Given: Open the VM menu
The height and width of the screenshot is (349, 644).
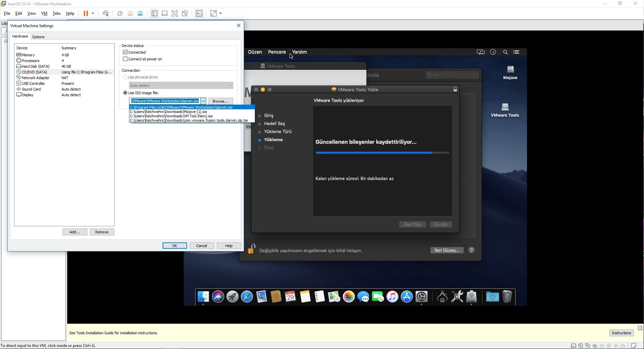Looking at the screenshot, I should click(44, 13).
